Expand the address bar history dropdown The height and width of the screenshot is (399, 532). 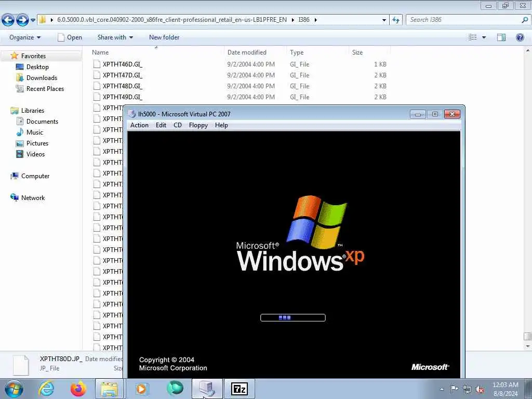(384, 20)
